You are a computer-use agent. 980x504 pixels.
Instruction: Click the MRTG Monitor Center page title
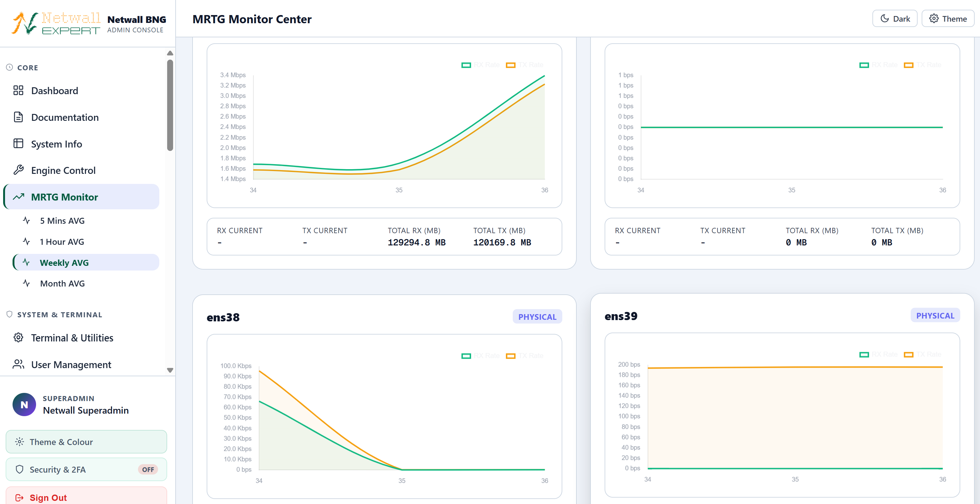click(x=252, y=19)
